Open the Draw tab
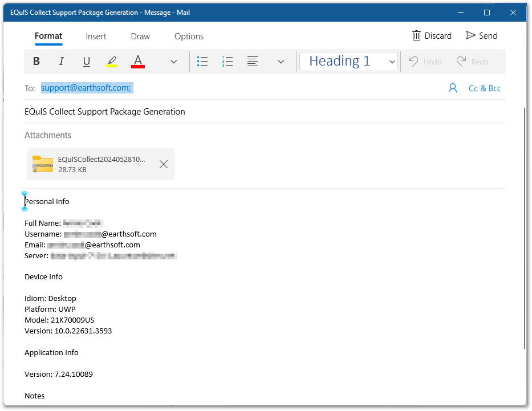Viewport: 532px width, 411px height. (140, 36)
